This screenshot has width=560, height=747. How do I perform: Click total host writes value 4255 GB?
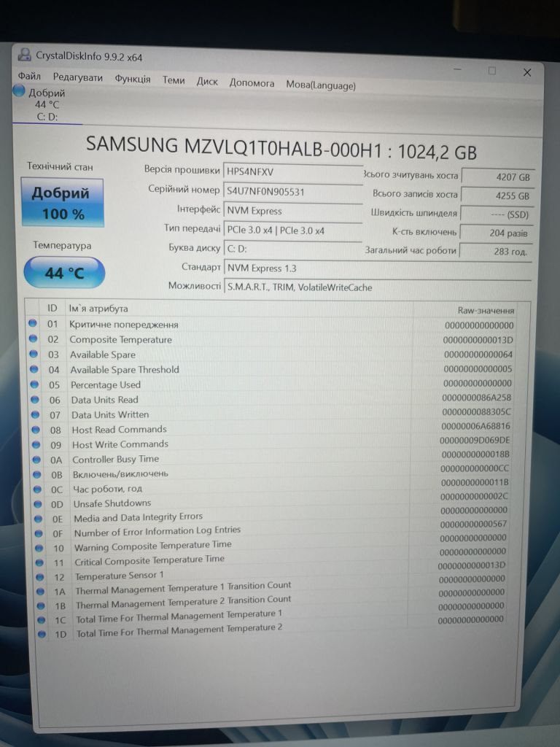click(497, 196)
